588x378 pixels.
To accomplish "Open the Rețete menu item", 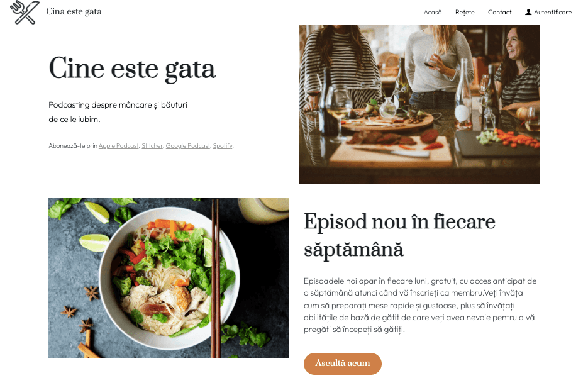I will coord(465,13).
